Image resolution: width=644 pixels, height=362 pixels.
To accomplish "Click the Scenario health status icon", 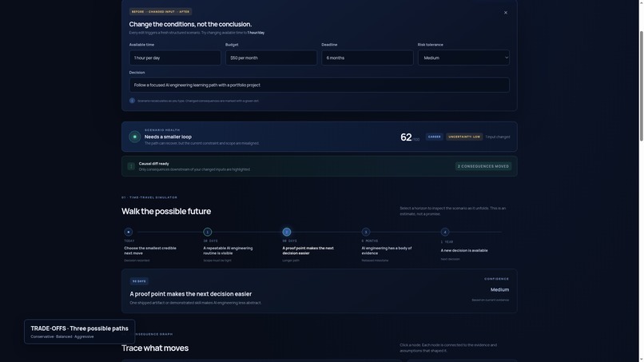I will tap(135, 137).
